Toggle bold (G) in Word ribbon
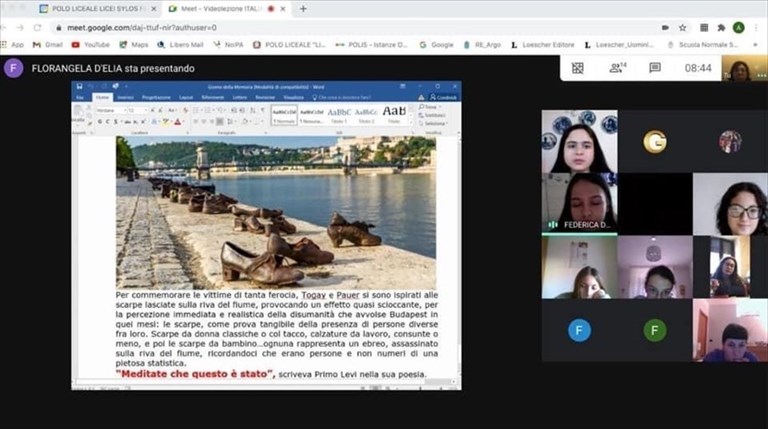This screenshot has height=429, width=768. (x=100, y=121)
